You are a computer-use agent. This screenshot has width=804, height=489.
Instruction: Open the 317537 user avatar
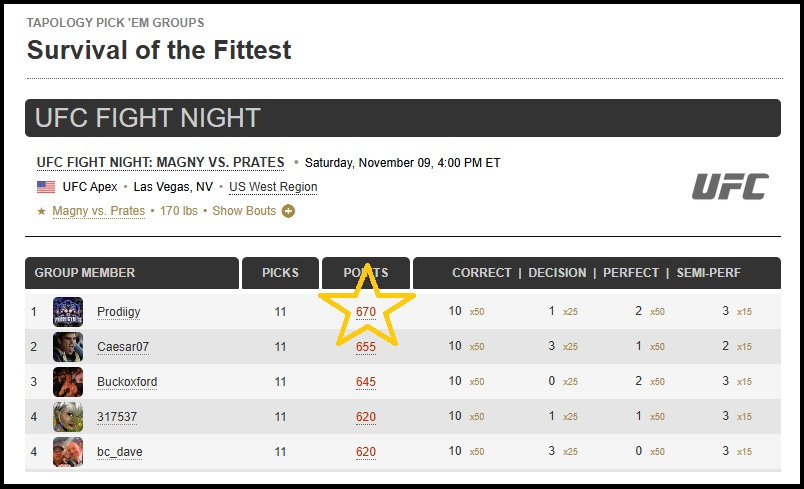coord(68,417)
